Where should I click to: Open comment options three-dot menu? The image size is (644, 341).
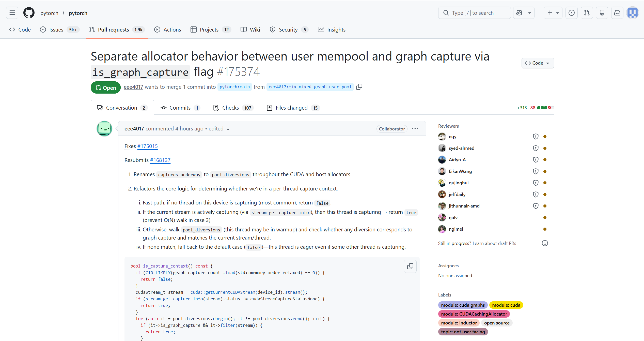point(415,129)
